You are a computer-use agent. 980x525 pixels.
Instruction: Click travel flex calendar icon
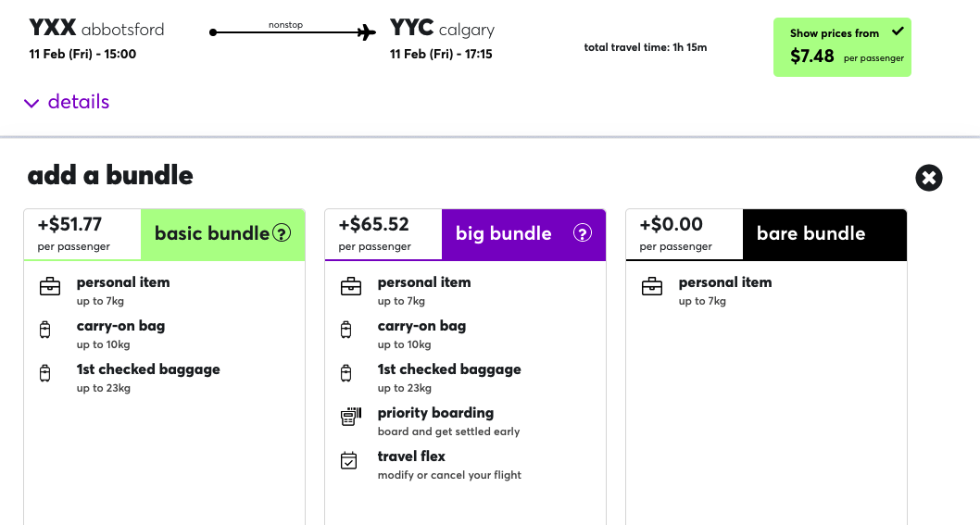click(x=349, y=460)
